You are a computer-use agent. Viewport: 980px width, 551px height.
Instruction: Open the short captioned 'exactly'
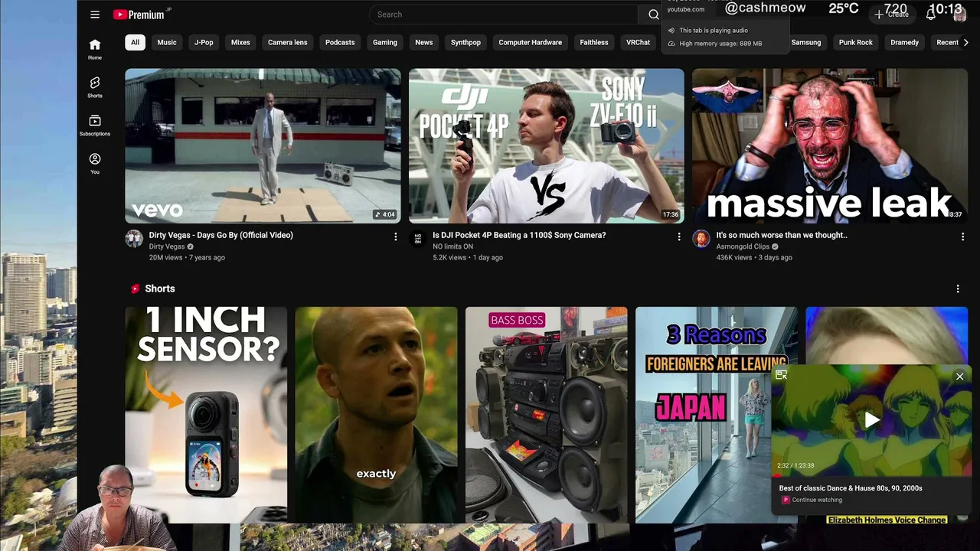[x=377, y=415]
